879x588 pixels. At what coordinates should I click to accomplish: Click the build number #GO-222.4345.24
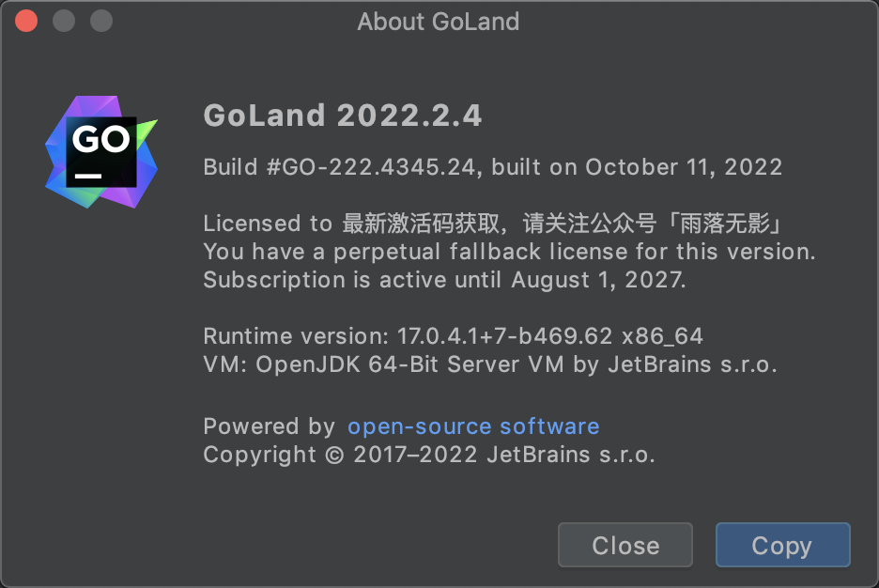[x=374, y=167]
